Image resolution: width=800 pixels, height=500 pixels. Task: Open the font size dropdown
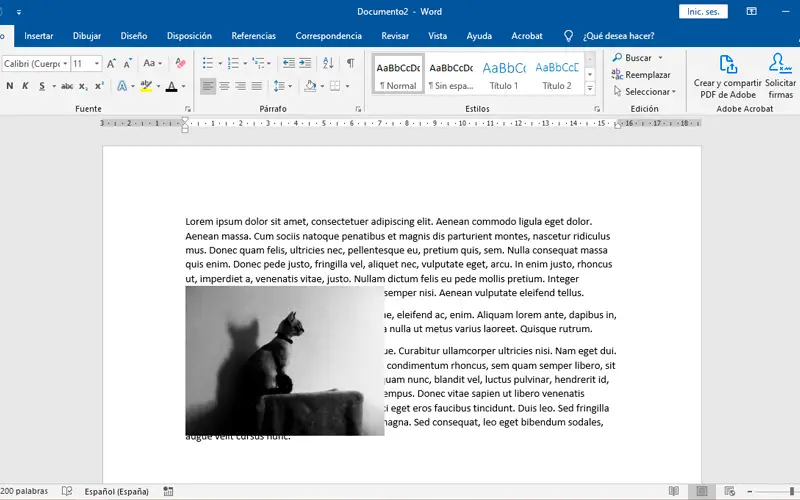click(94, 63)
